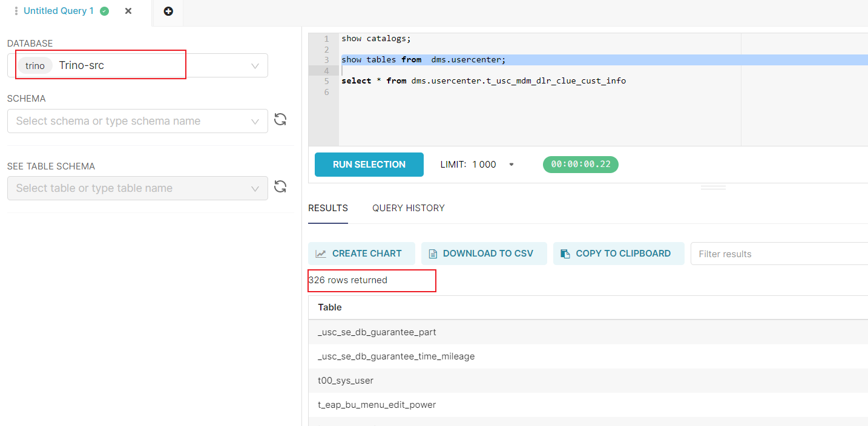Copy results to clipboard
The image size is (868, 426).
coord(619,254)
